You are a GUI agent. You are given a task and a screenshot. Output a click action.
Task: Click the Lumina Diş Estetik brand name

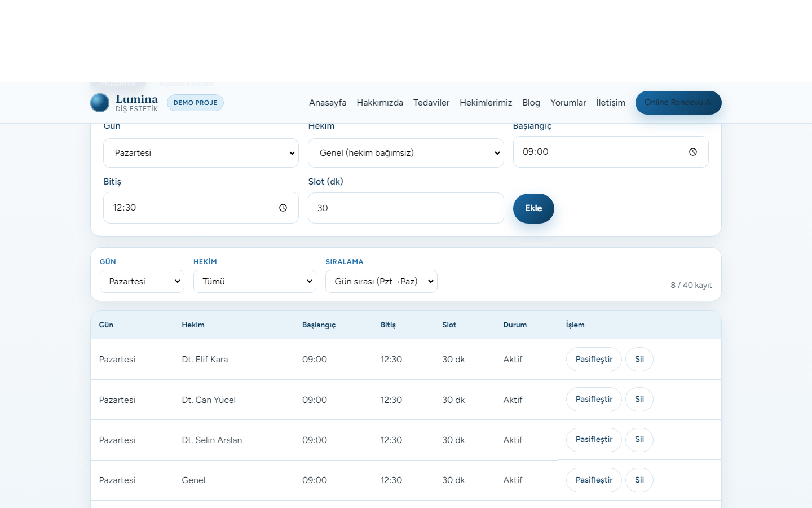pyautogui.click(x=136, y=103)
